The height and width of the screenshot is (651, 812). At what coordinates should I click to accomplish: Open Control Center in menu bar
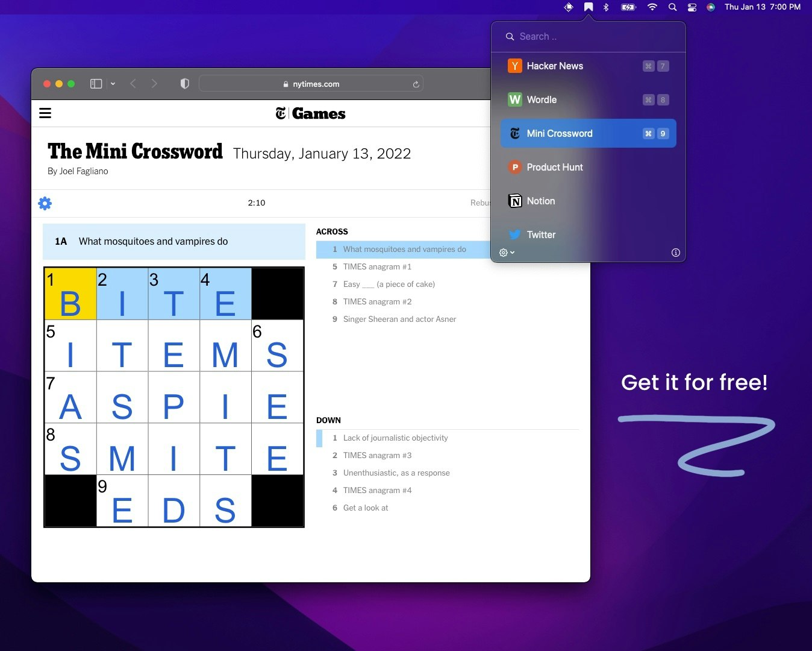point(692,7)
